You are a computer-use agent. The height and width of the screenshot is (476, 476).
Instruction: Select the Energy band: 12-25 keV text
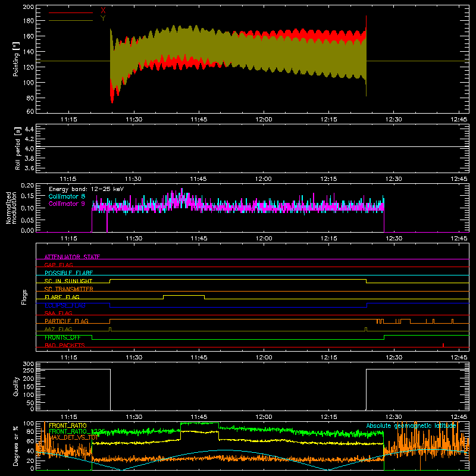[86, 189]
